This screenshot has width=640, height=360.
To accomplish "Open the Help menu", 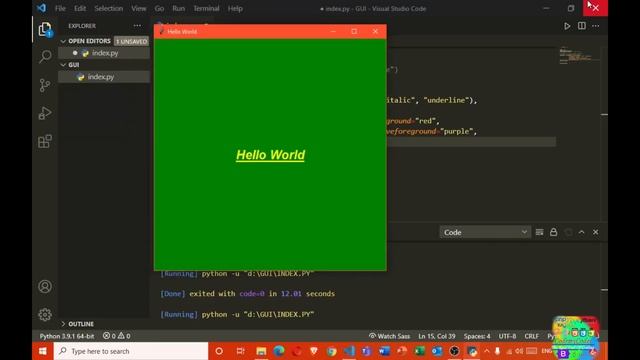I will [x=235, y=9].
